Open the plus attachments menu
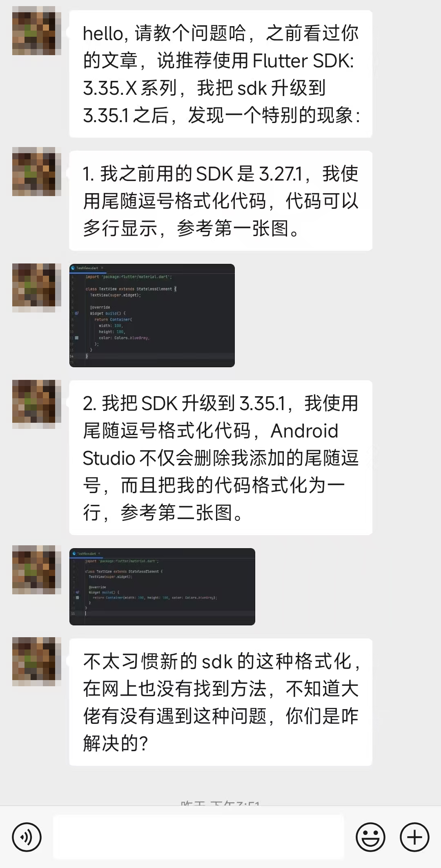The height and width of the screenshot is (868, 441). tap(414, 837)
